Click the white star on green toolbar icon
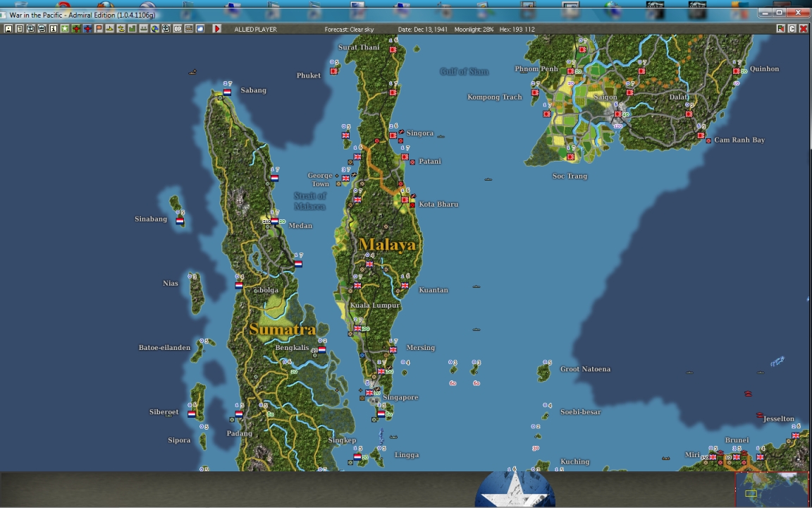Image resolution: width=812 pixels, height=508 pixels. (65, 29)
